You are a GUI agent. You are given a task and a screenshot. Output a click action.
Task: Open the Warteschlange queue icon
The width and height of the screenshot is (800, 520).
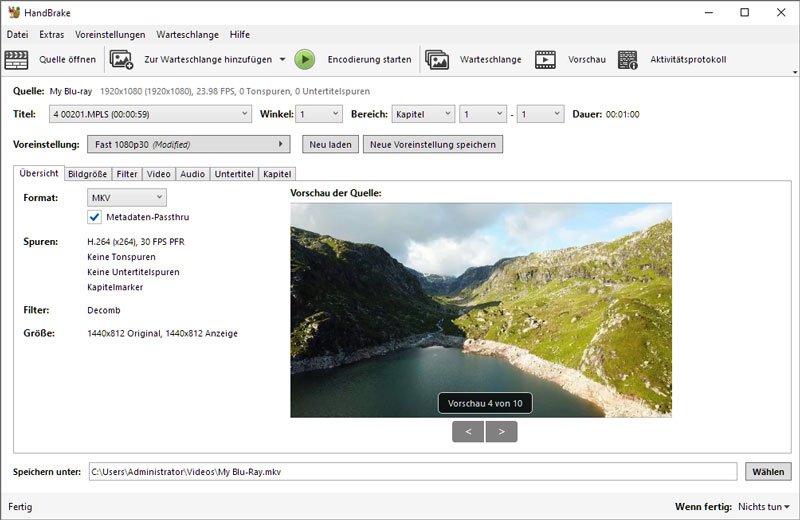[x=437, y=60]
